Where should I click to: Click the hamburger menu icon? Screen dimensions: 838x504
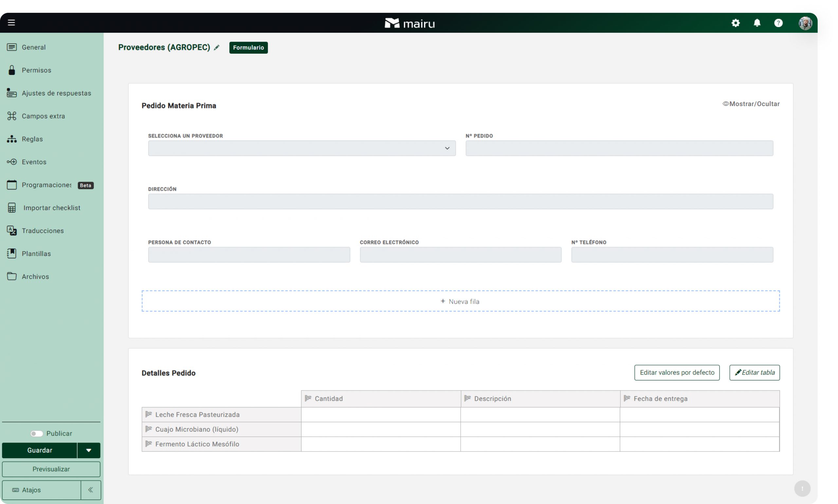pyautogui.click(x=11, y=23)
